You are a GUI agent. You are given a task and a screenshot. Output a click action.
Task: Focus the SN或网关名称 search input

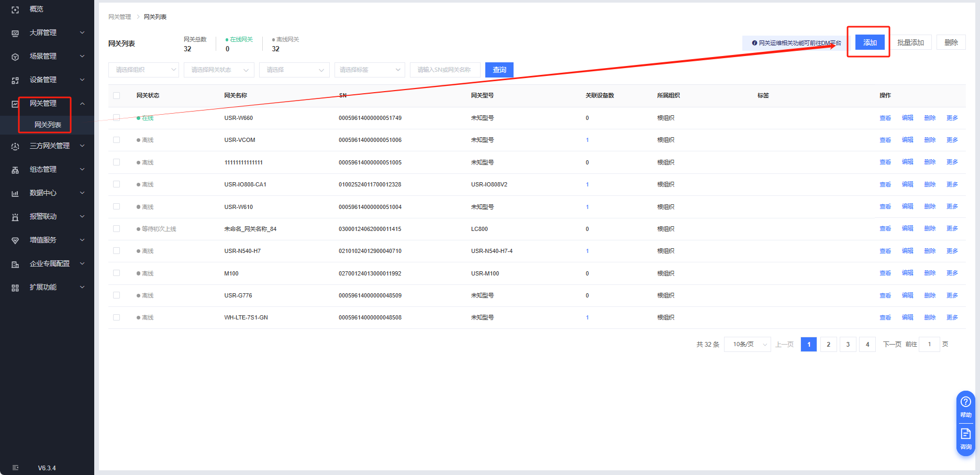445,70
